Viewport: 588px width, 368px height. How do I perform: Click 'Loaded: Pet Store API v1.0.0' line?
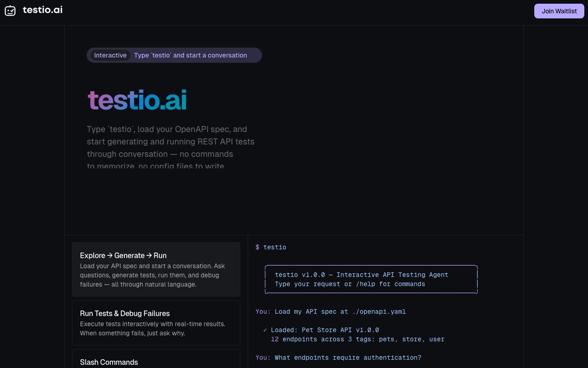321,330
